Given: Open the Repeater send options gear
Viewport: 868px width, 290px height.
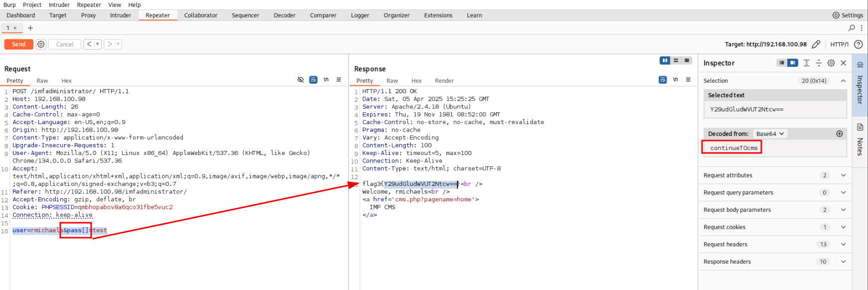Looking at the screenshot, I should 41,44.
